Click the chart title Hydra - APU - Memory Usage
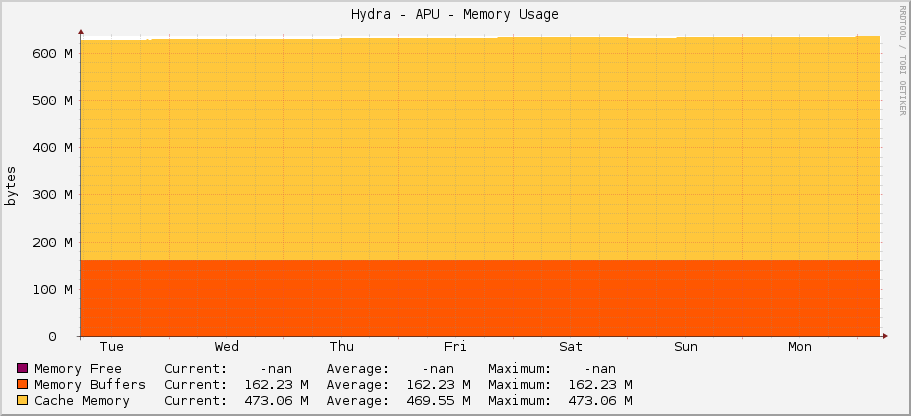911x416 pixels. pos(454,15)
